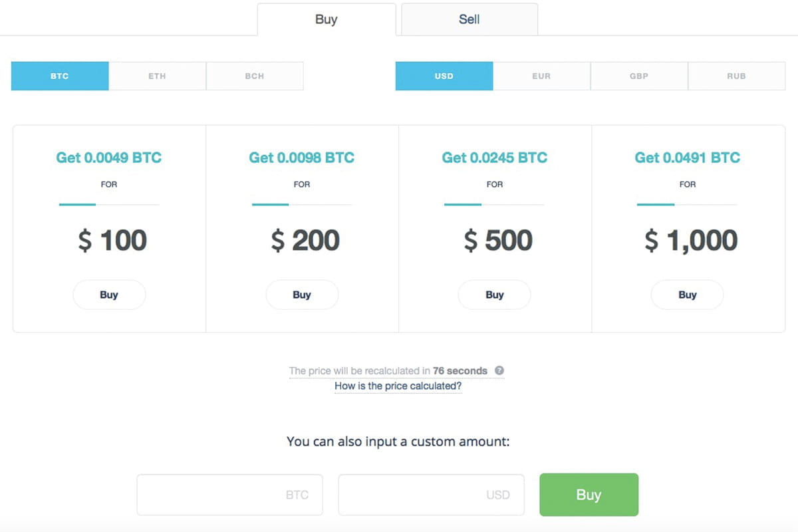The width and height of the screenshot is (798, 532).
Task: Switch payment currency to EUR
Action: pyautogui.click(x=541, y=76)
